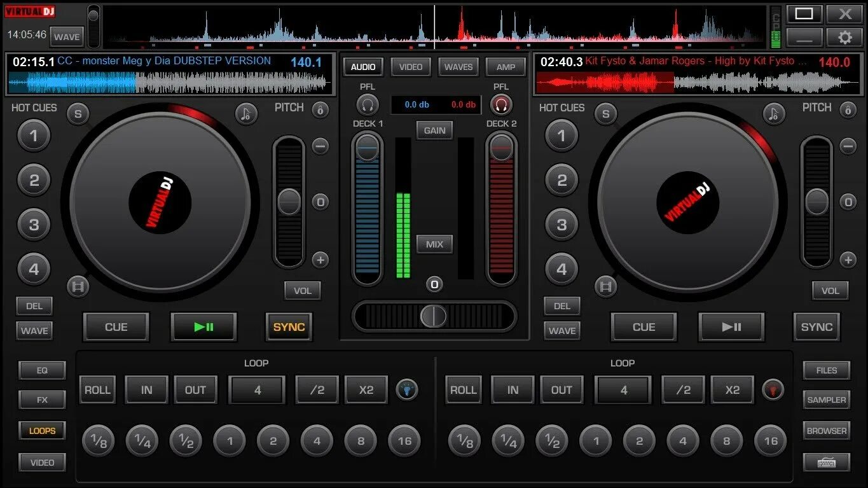Open the VirtualDJ settings gear
This screenshot has height=488, width=868.
[x=845, y=37]
